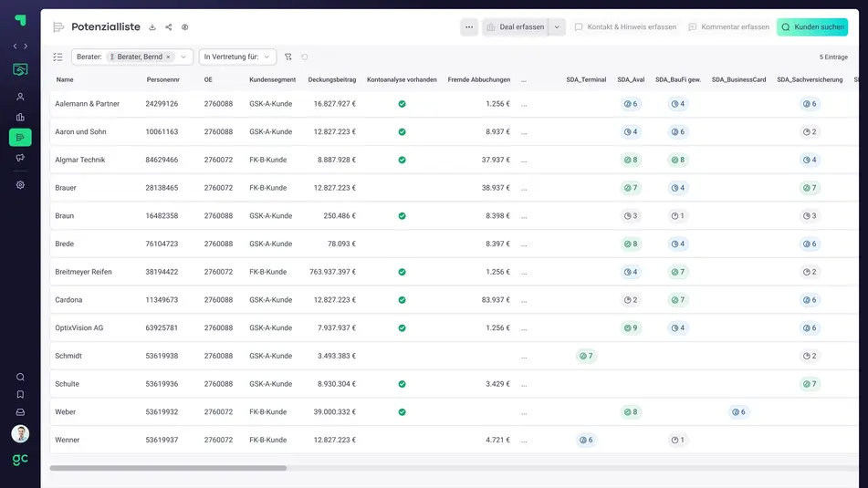The image size is (868, 488).
Task: Click the person icon in sidebar
Action: [x=20, y=97]
